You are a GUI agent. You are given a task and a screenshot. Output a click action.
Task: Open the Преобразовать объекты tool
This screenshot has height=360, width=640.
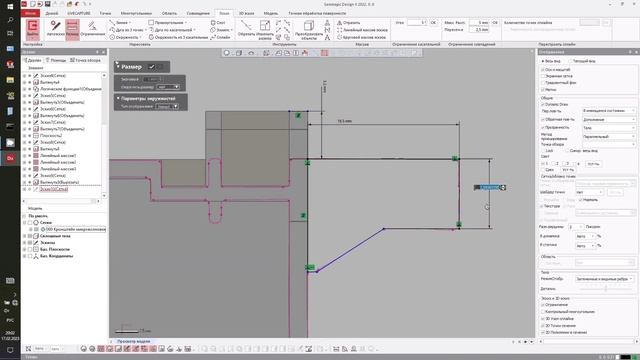pos(309,29)
